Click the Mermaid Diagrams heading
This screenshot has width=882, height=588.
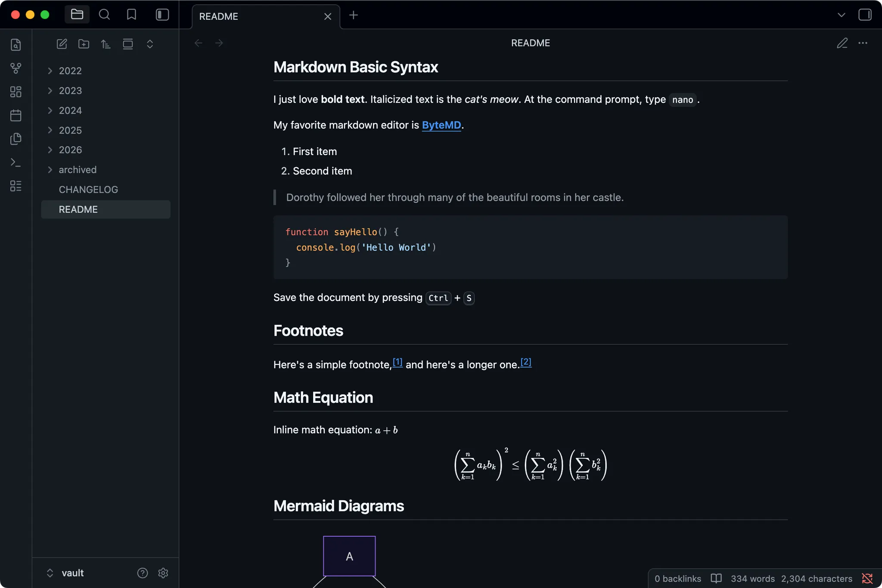[x=339, y=506]
